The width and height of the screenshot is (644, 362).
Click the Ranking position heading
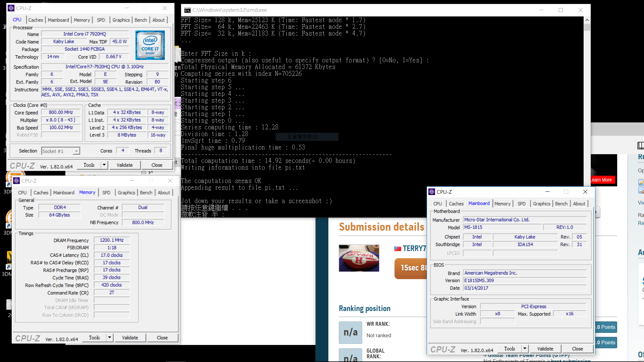(365, 308)
